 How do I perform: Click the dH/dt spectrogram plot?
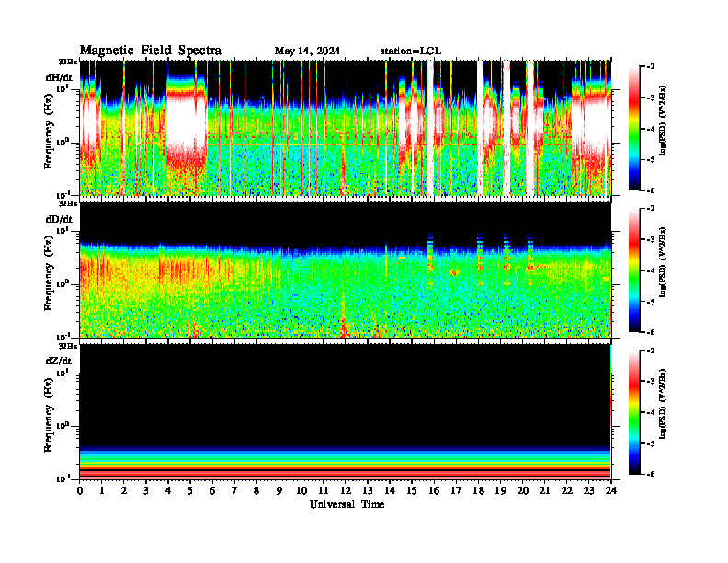tap(346, 128)
